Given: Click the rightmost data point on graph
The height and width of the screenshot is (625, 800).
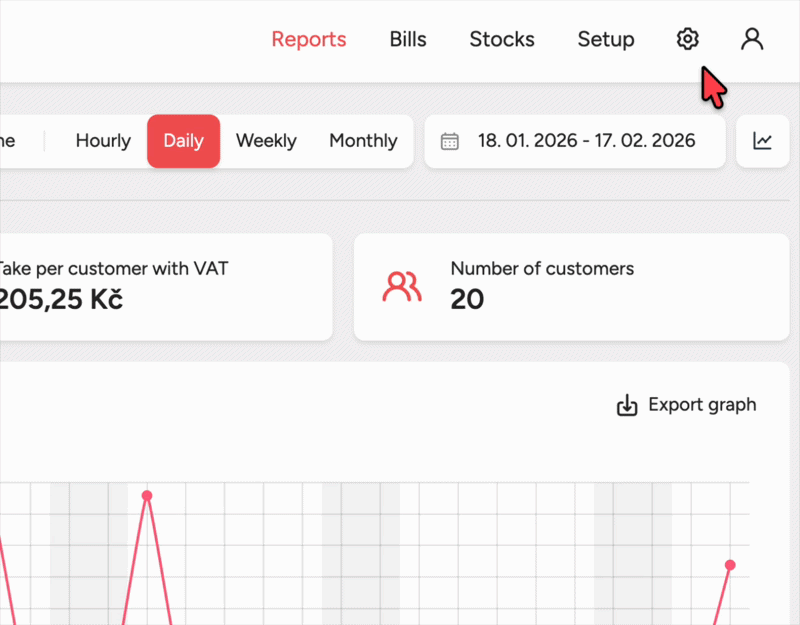Looking at the screenshot, I should pos(730,566).
